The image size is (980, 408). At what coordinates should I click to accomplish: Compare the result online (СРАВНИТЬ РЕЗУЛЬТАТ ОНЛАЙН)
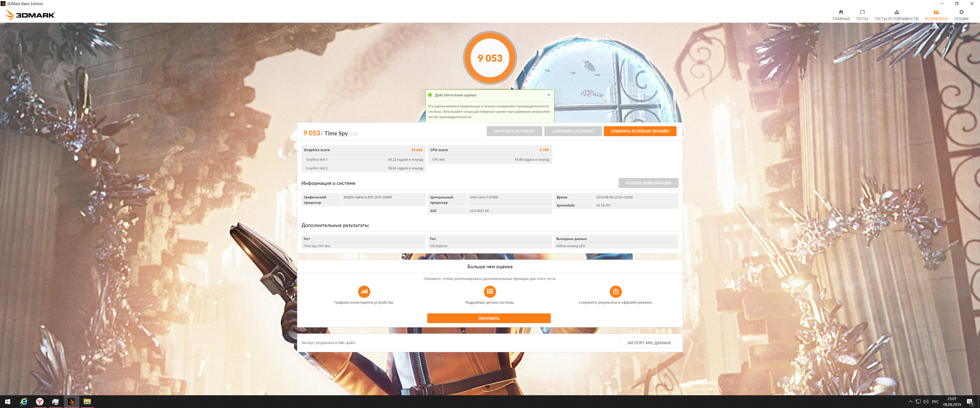point(640,131)
